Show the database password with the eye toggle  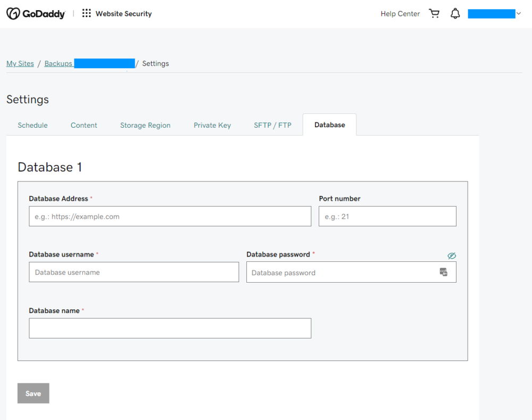pos(452,256)
